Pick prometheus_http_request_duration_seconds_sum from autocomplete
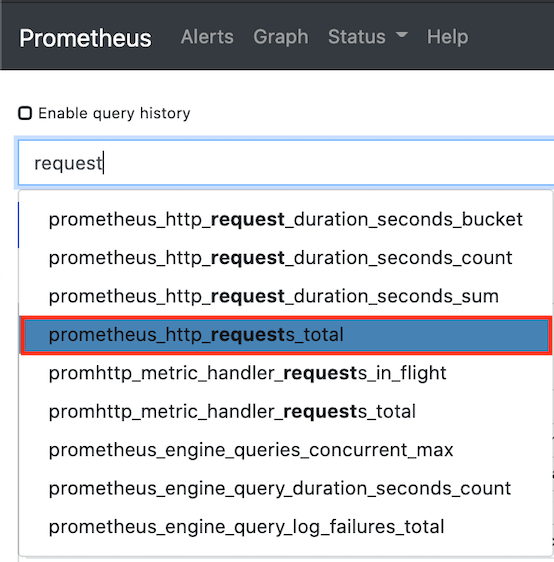This screenshot has height=562, width=554. 286,296
